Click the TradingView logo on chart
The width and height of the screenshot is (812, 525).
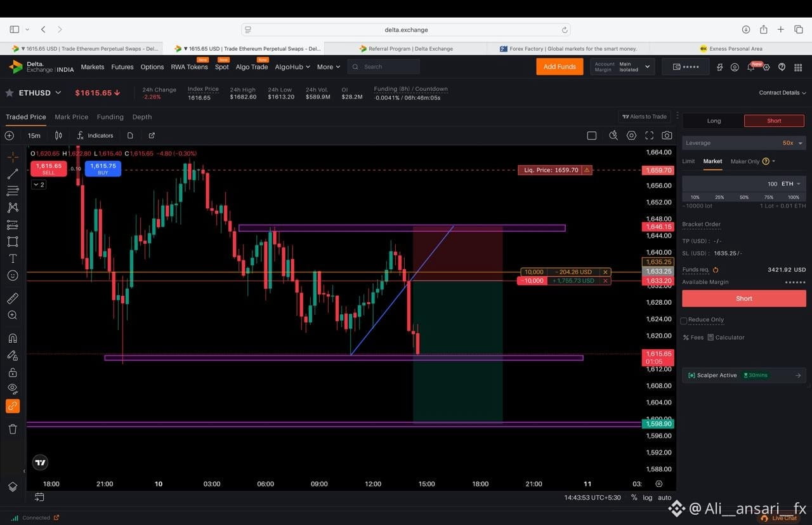coord(40,463)
